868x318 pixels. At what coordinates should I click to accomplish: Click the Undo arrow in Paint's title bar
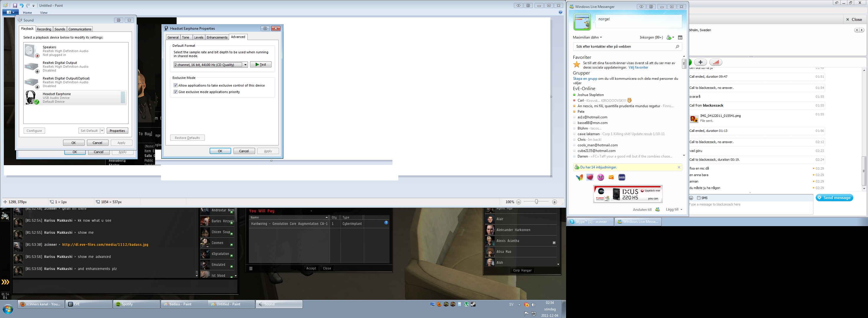click(x=22, y=5)
